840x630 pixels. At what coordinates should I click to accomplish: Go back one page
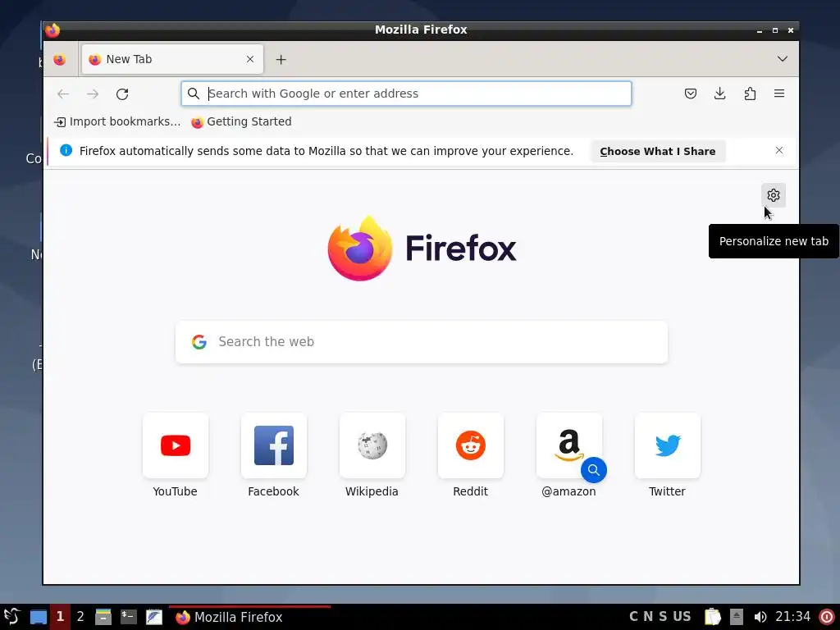point(63,94)
